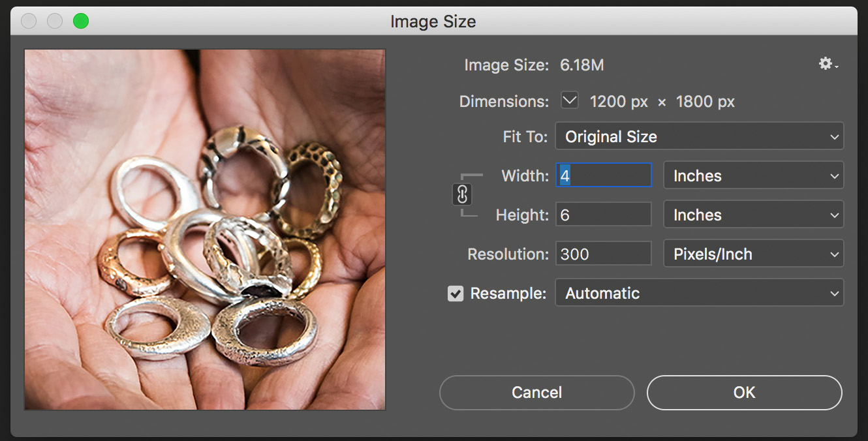The width and height of the screenshot is (868, 441).
Task: Click the Width value field
Action: click(604, 175)
